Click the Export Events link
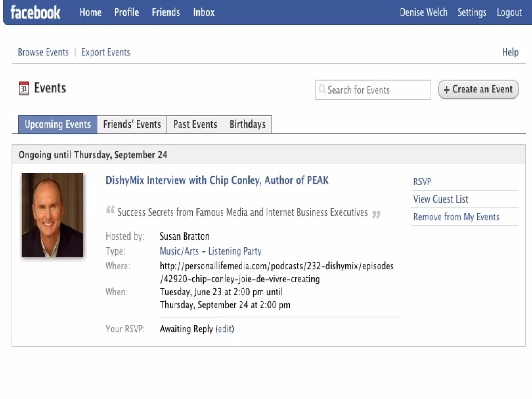Viewport: 532px width, 399px height. click(x=106, y=52)
